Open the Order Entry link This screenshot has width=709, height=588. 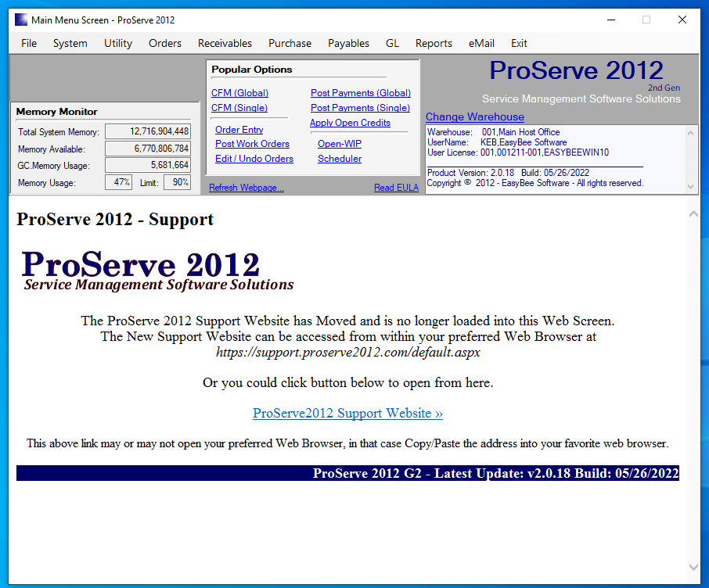[239, 130]
